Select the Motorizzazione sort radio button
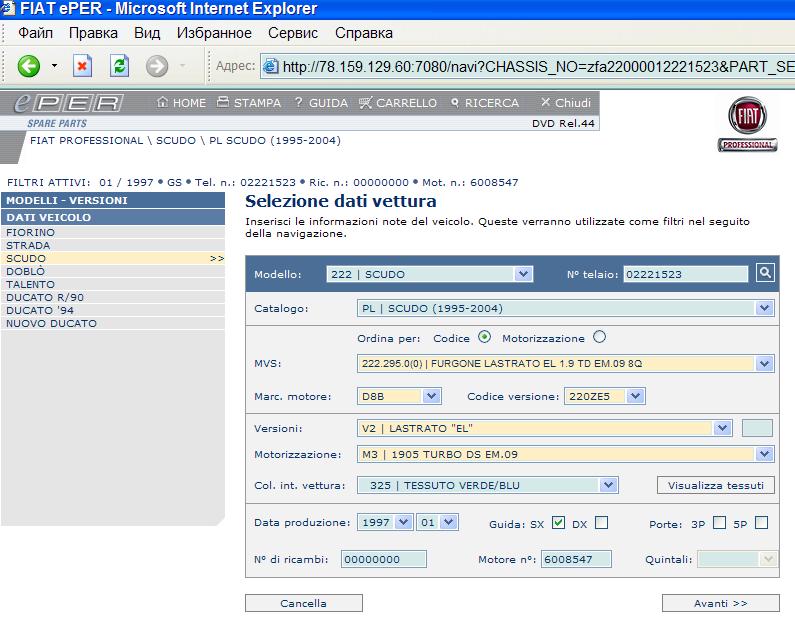Image resolution: width=795 pixels, height=625 pixels. click(600, 337)
